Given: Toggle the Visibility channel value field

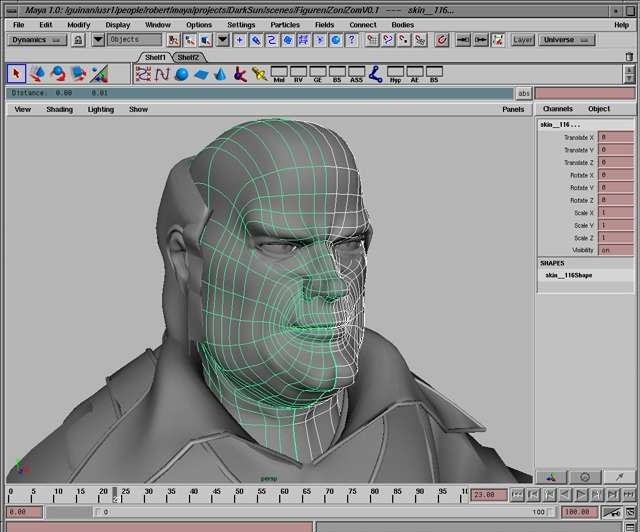Looking at the screenshot, I should coord(615,251).
